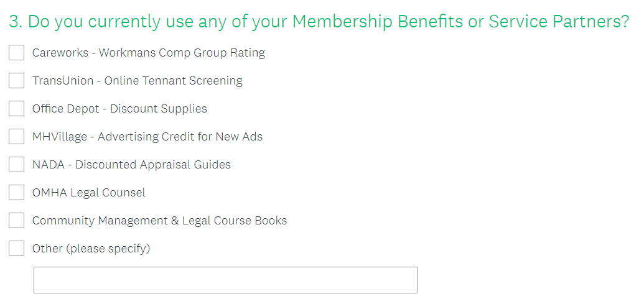Check the Community Management & Legal Course Books box
Screen dimensions: 644x304
pos(16,220)
